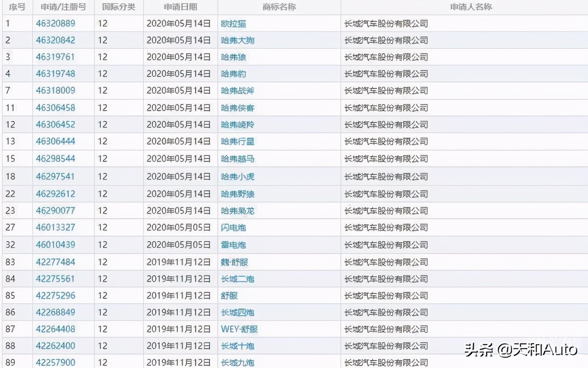588x368 pixels.
Task: Open the 雷电炮 trademark link
Action: [234, 245]
